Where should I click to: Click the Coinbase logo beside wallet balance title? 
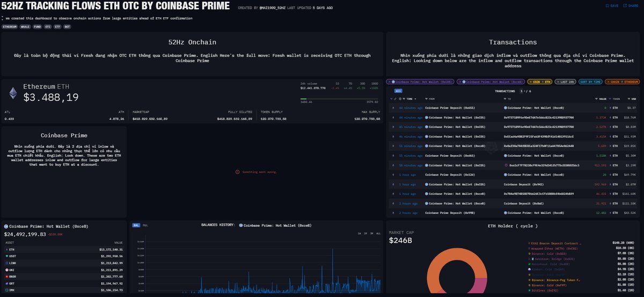tap(6, 227)
